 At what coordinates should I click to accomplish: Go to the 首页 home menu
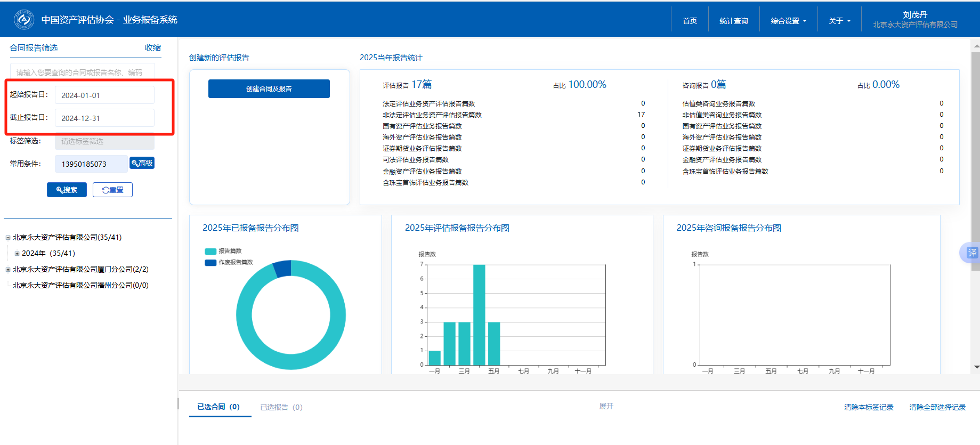690,21
